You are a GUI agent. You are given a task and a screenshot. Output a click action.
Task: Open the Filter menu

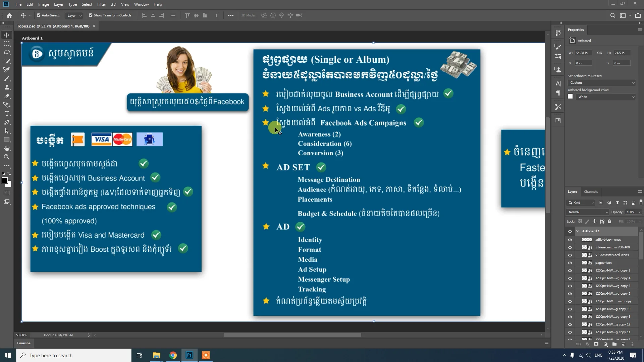pyautogui.click(x=101, y=4)
